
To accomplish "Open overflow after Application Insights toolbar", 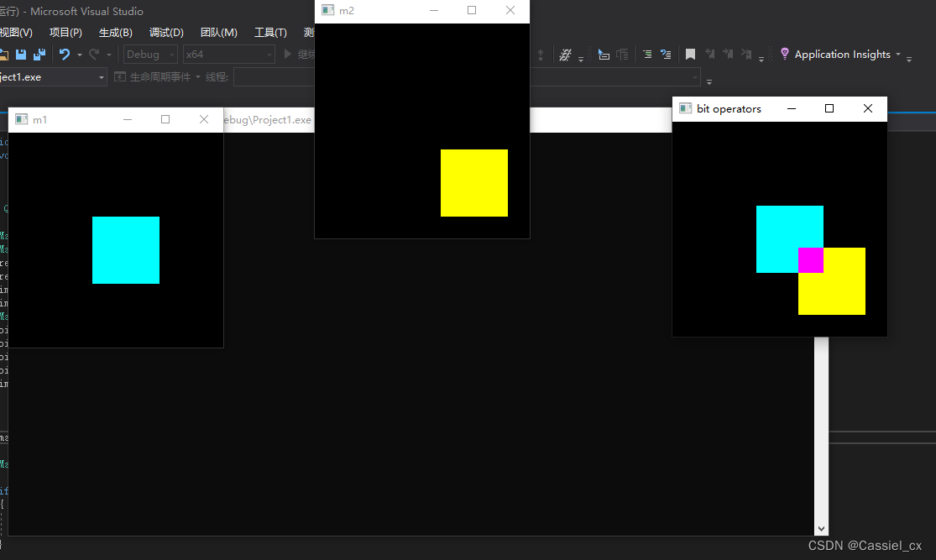I will 909,59.
